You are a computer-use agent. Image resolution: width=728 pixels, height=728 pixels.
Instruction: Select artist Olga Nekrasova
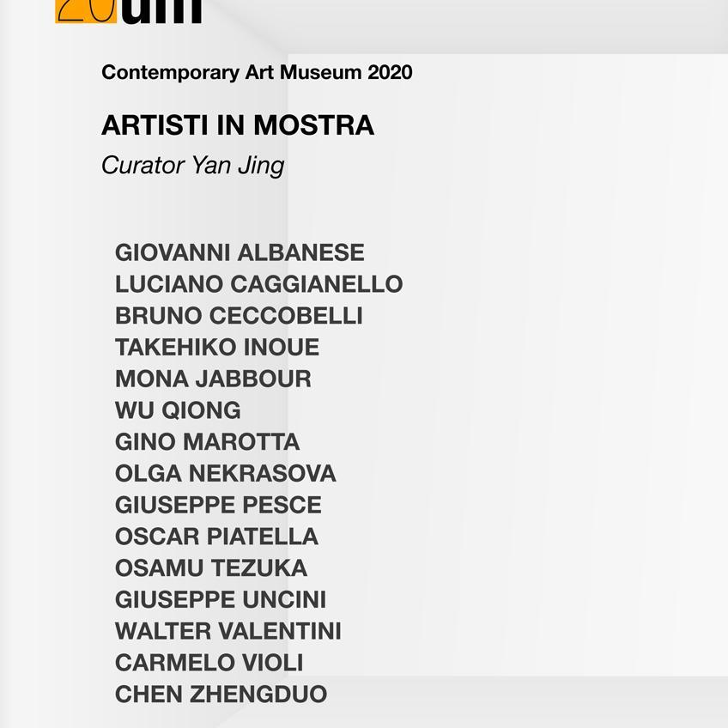225,473
